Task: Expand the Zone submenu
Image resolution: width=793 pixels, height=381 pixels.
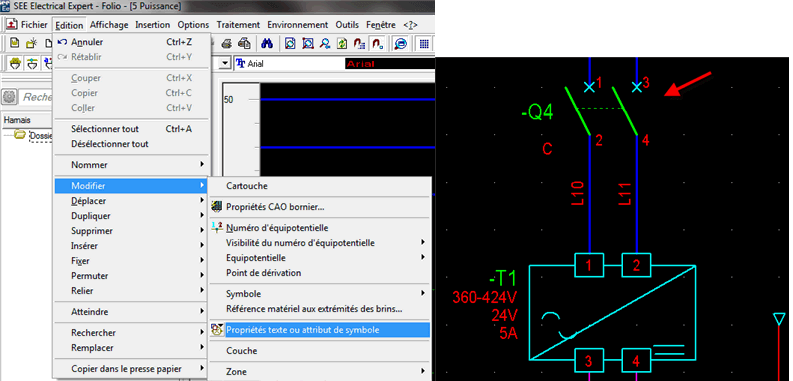Action: [320, 372]
